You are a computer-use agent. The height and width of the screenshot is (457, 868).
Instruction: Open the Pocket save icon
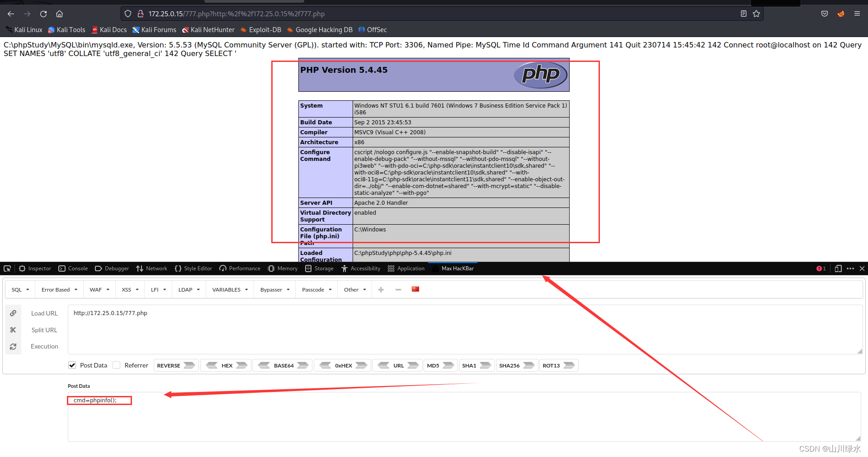coord(825,14)
